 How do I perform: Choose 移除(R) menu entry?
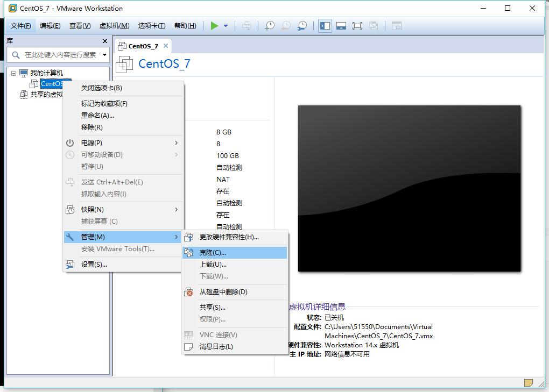pos(123,127)
